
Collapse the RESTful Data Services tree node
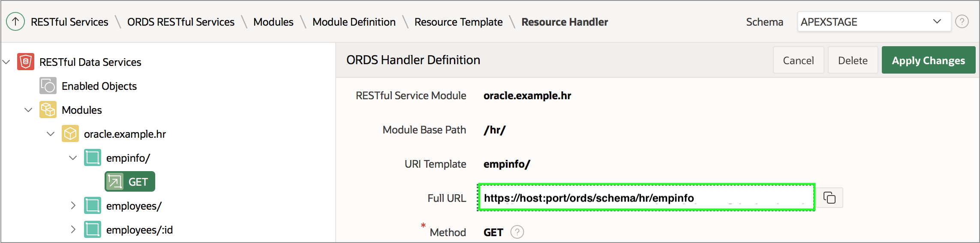pyautogui.click(x=6, y=62)
